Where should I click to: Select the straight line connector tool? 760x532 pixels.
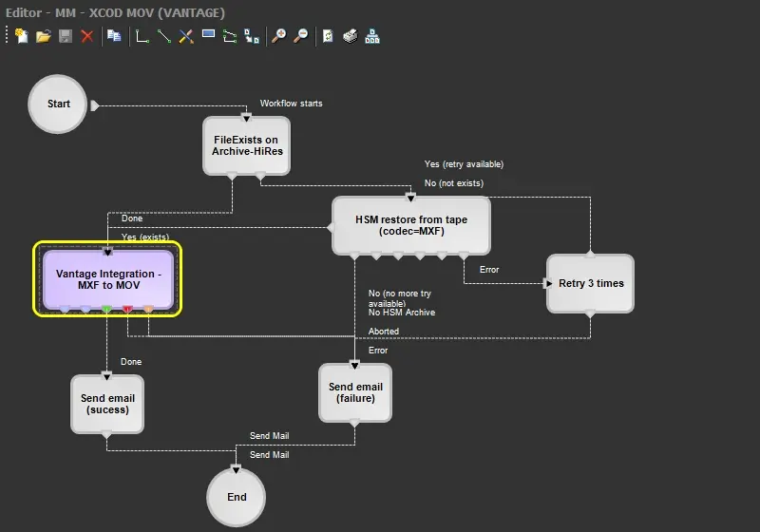click(164, 36)
